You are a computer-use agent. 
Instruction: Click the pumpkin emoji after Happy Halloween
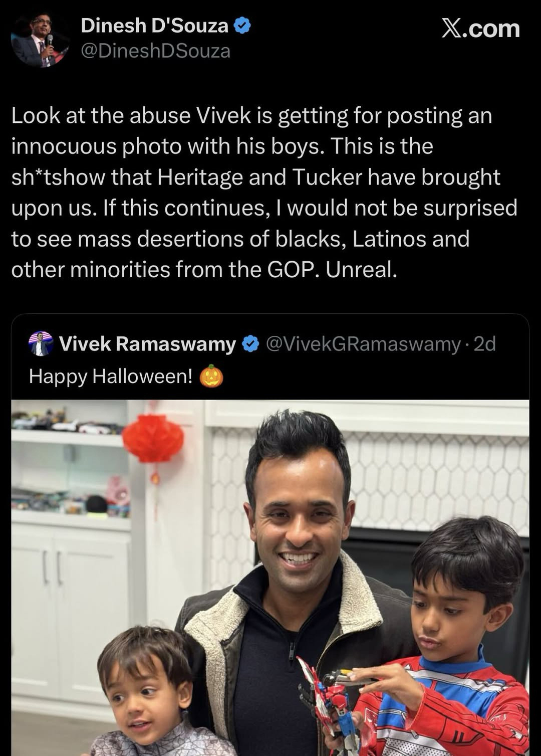(x=211, y=376)
